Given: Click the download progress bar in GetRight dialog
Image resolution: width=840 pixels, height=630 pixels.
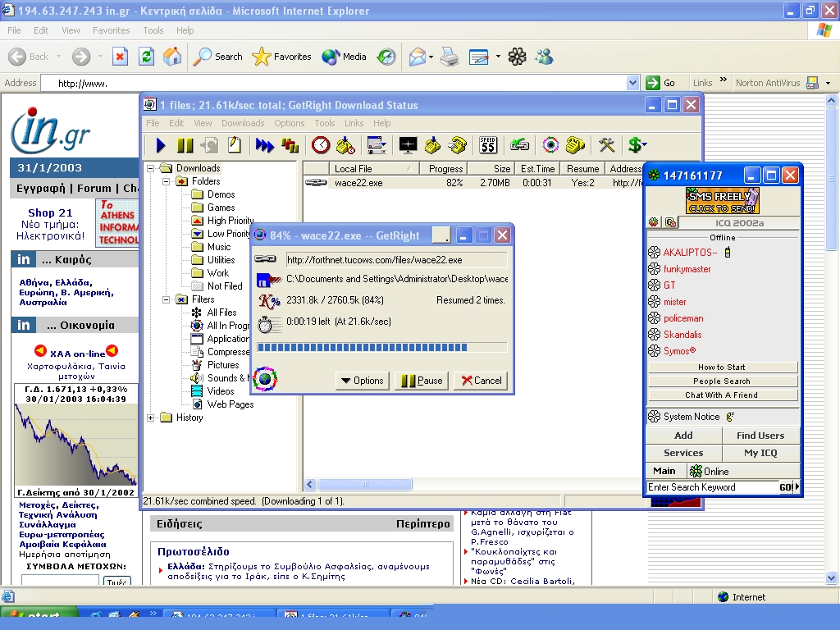Looking at the screenshot, I should pyautogui.click(x=381, y=348).
